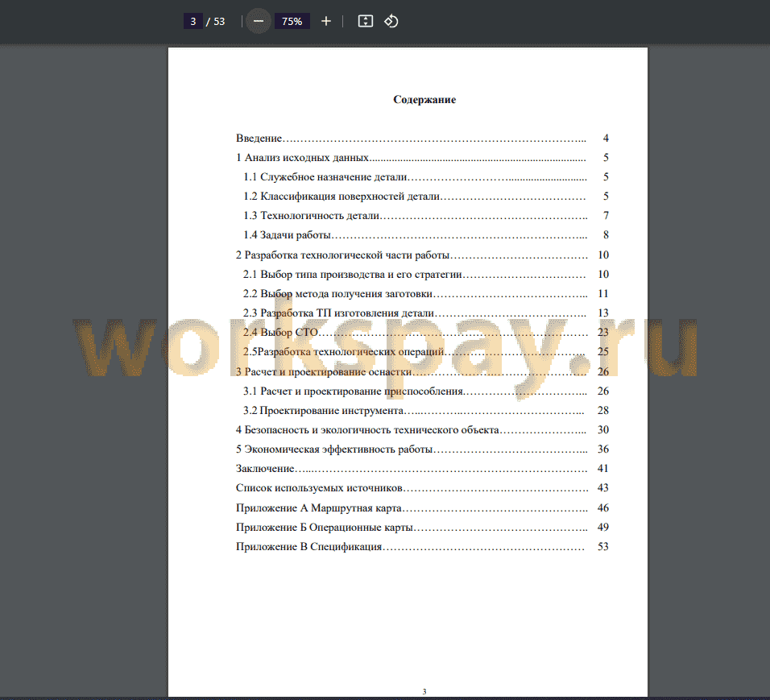Zoom out with the minus button
The height and width of the screenshot is (700, 770).
[x=259, y=21]
